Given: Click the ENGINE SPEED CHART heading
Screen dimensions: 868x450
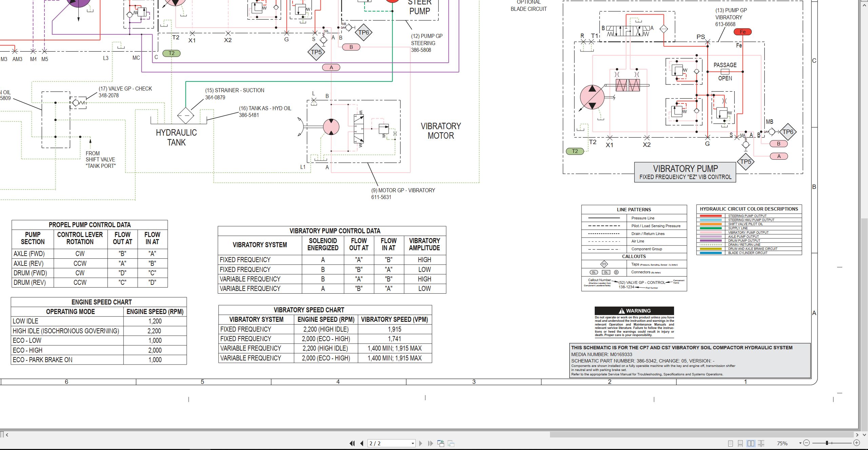Looking at the screenshot, I should point(101,302).
